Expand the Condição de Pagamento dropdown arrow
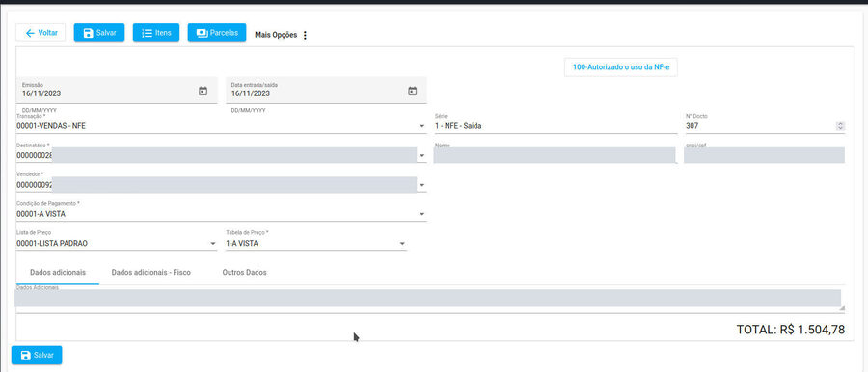Viewport: 868px width, 372px height. [421, 214]
